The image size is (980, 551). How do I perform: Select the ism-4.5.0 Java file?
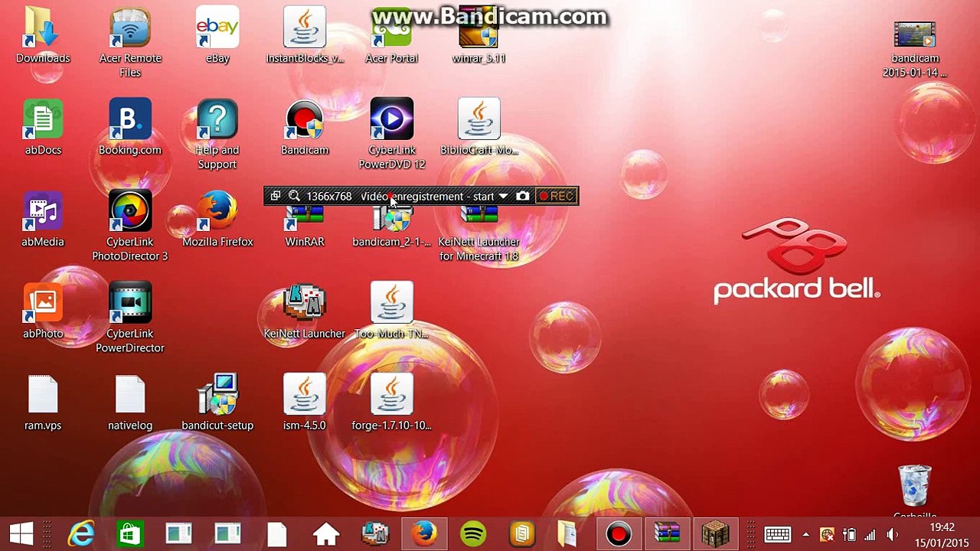(x=305, y=403)
